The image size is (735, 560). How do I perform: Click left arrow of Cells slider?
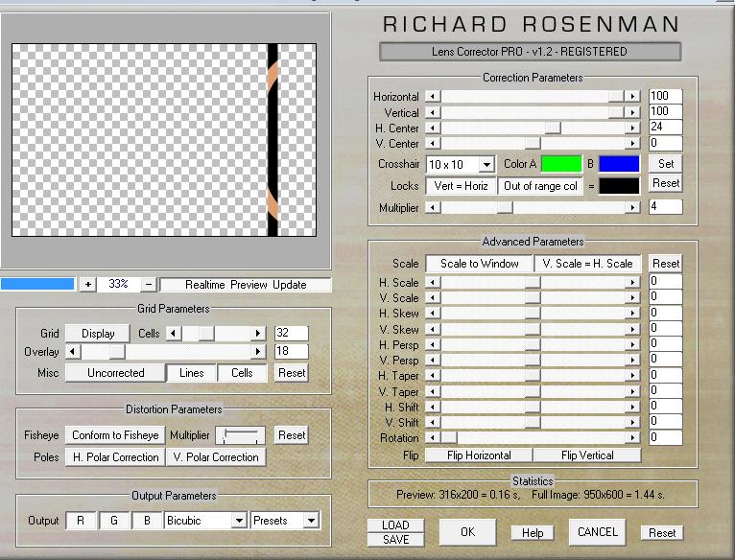tap(174, 333)
